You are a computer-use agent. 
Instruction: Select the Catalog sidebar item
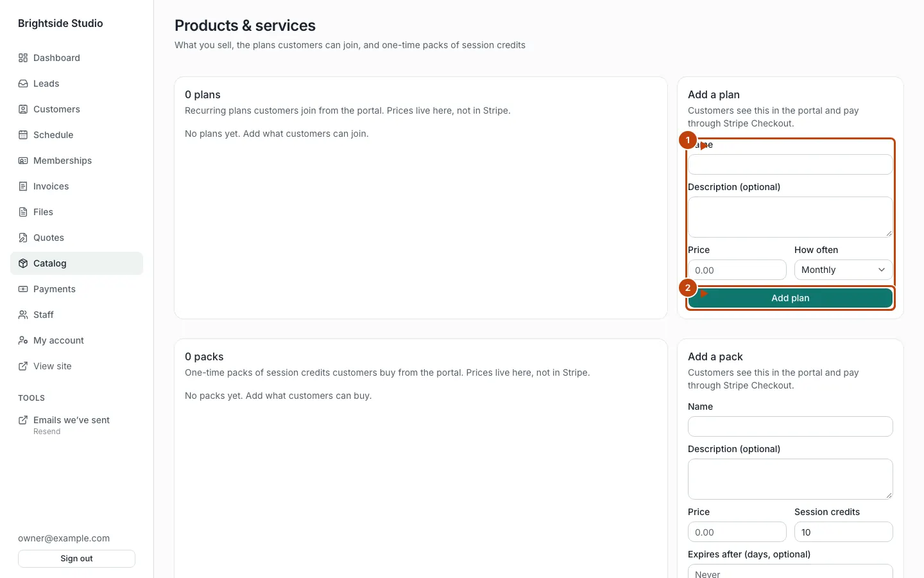[x=77, y=263]
